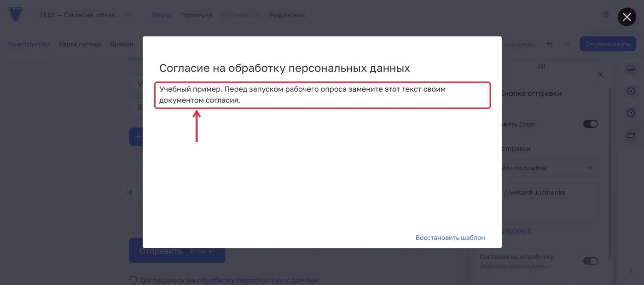Switch to the Поделиться tab
This screenshot has height=285, width=644.
(x=241, y=15)
